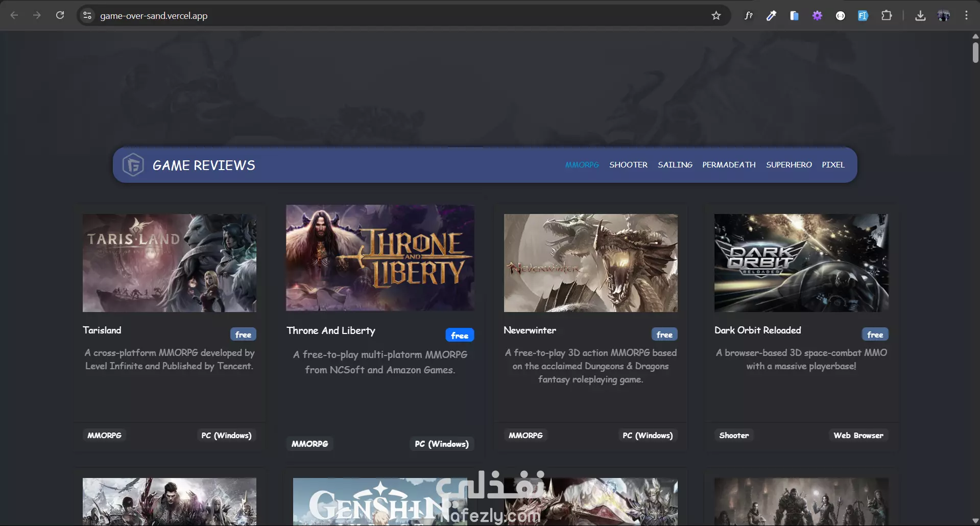Click Tarisland description about Level Infinite
Screen dimensions: 980x526
[170, 360]
